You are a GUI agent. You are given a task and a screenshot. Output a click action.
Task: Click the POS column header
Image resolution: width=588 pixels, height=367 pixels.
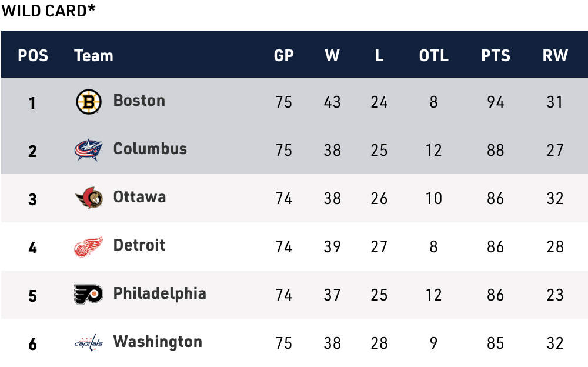[x=33, y=56]
